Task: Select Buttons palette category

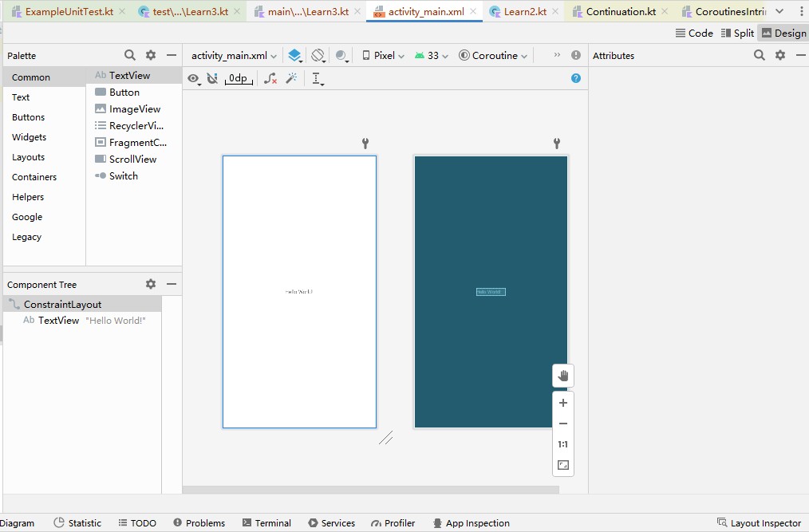Action: click(x=45, y=117)
